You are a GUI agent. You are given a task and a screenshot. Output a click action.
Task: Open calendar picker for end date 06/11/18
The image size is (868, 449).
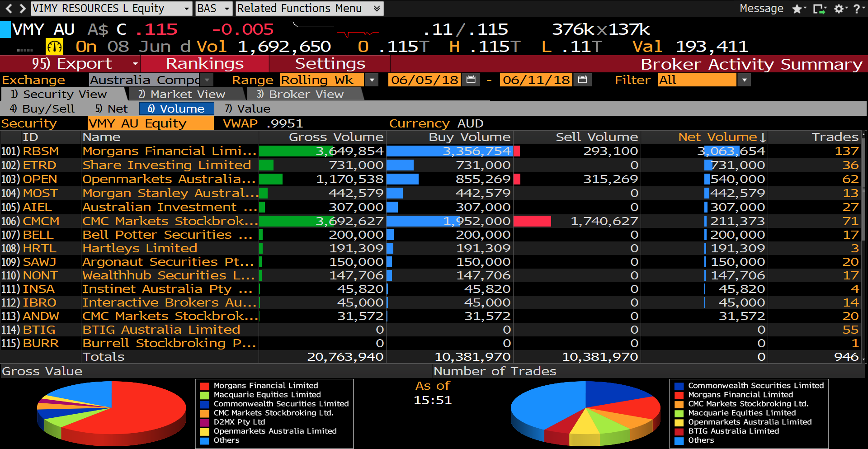coord(583,80)
